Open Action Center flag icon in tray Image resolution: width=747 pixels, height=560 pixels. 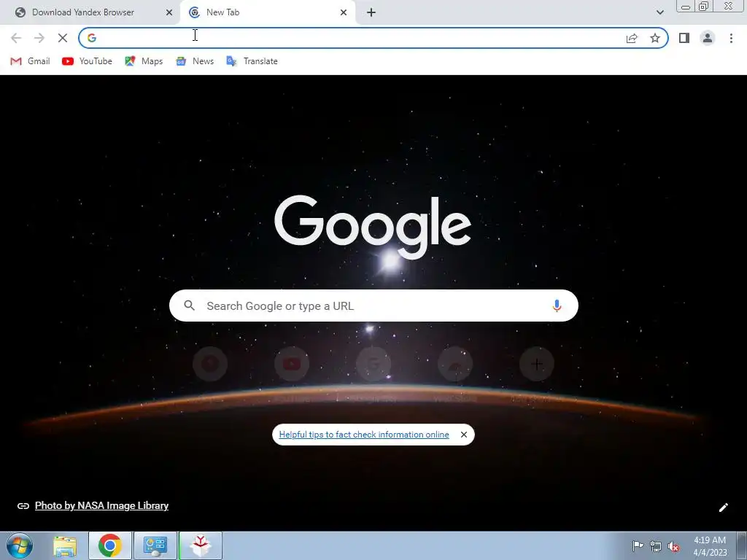(x=638, y=546)
